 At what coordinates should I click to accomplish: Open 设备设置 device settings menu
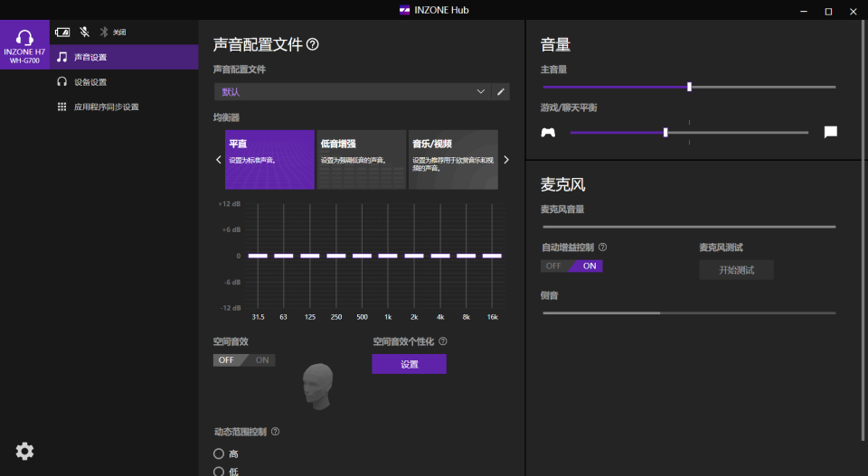[124, 82]
